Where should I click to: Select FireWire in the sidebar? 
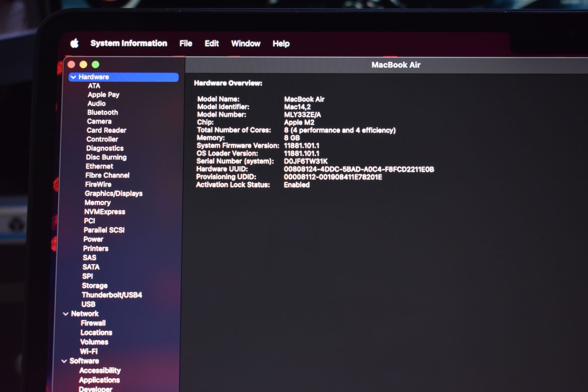point(98,184)
